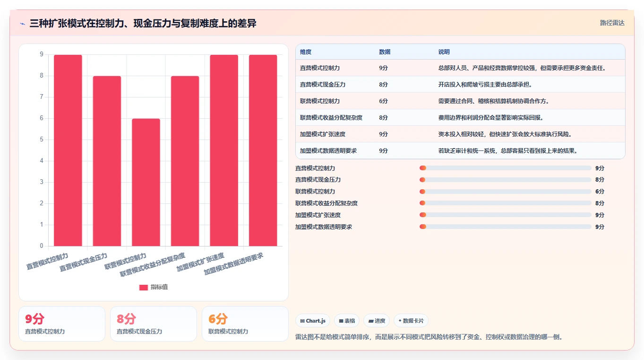Click the chart bar for 加盟模式扩张速度
This screenshot has height=360, width=644.
pos(224,150)
